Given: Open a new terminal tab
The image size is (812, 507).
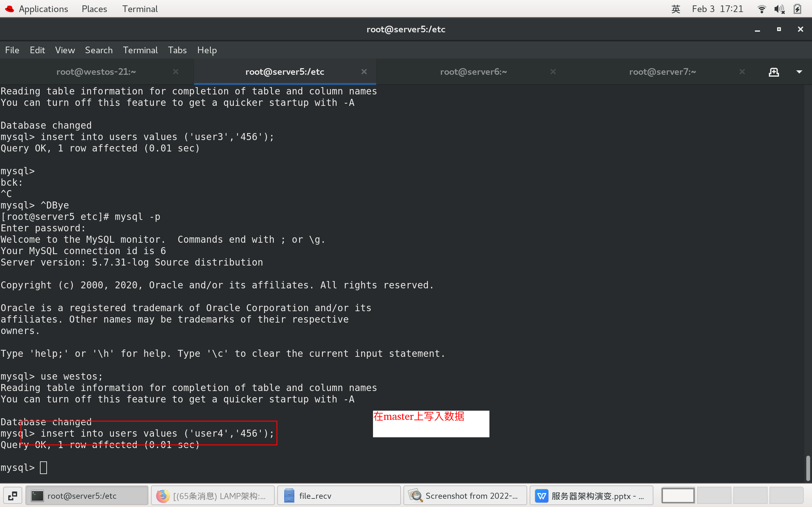Looking at the screenshot, I should point(774,72).
